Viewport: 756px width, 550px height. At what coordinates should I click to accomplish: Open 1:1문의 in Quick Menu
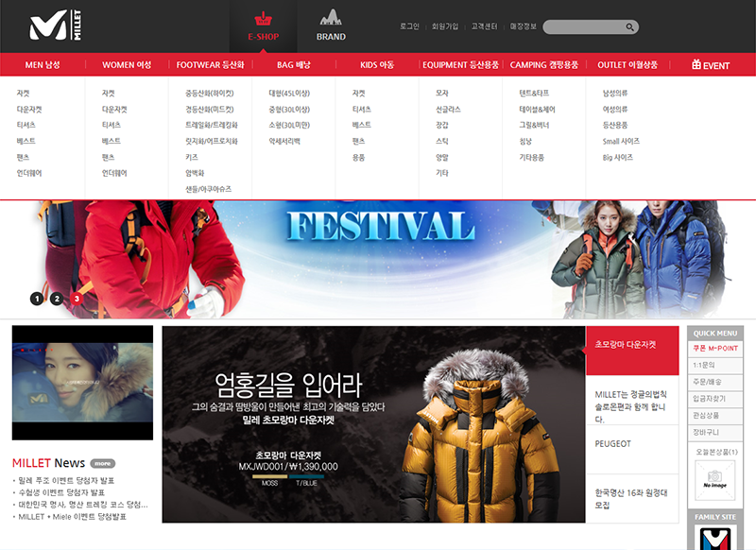(715, 366)
